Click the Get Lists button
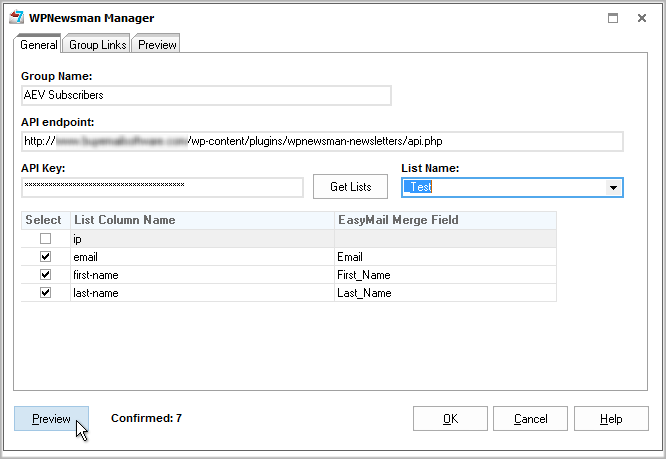 tap(350, 186)
